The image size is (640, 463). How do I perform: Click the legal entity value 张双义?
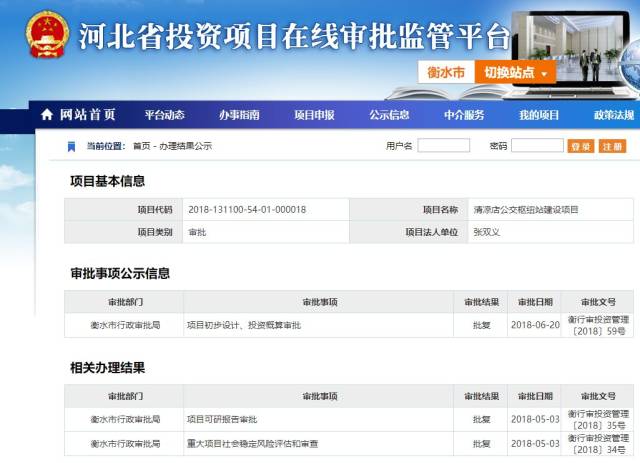(487, 232)
